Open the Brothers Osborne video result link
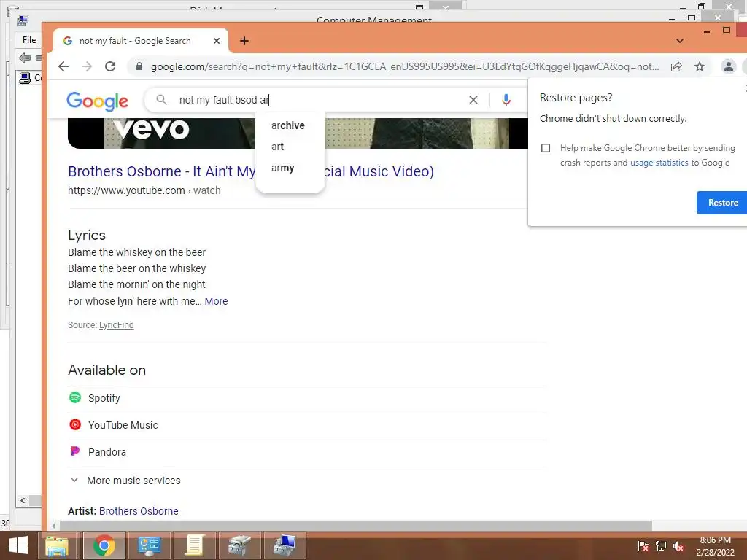Image resolution: width=747 pixels, height=560 pixels. [251, 171]
